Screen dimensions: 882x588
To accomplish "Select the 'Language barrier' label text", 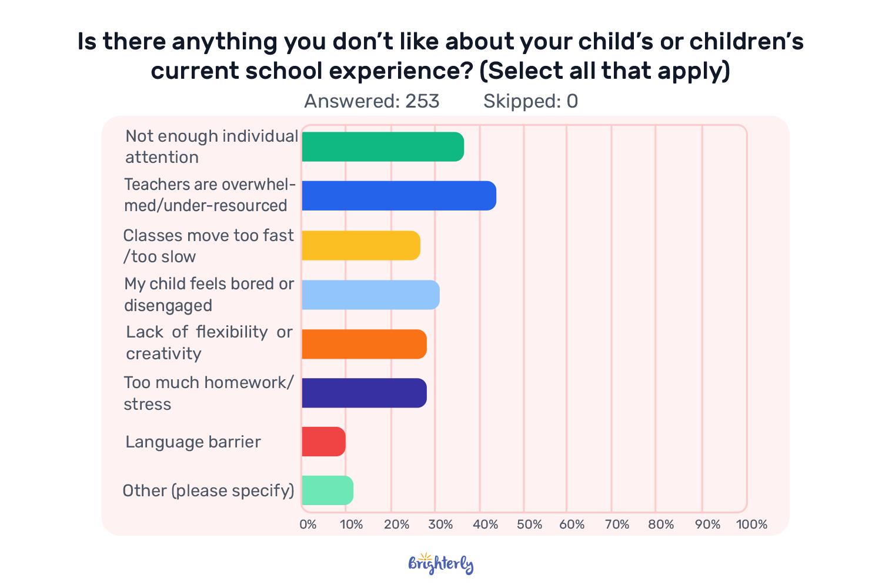I will pyautogui.click(x=193, y=442).
